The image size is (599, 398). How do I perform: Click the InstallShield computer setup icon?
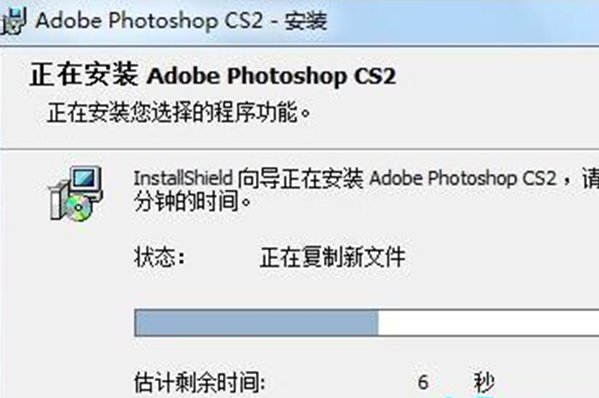coord(75,194)
